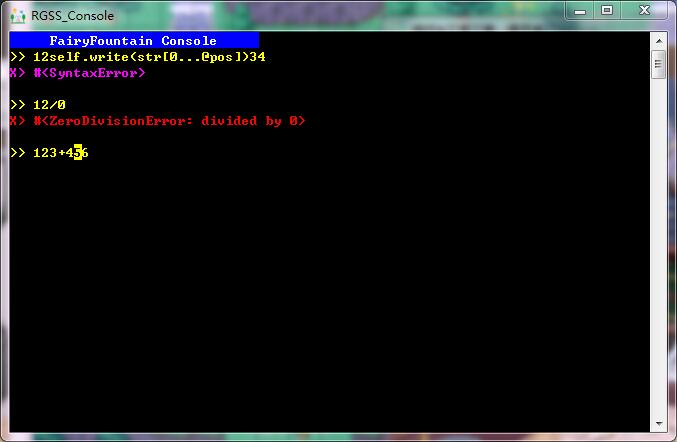Close the RGSS_Console window
The image size is (677, 442).
tap(644, 11)
